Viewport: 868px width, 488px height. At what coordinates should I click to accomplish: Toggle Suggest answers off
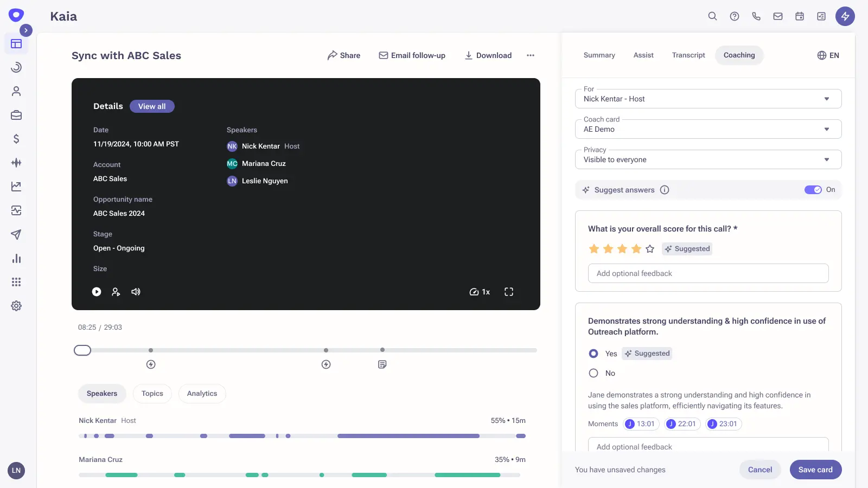click(814, 190)
